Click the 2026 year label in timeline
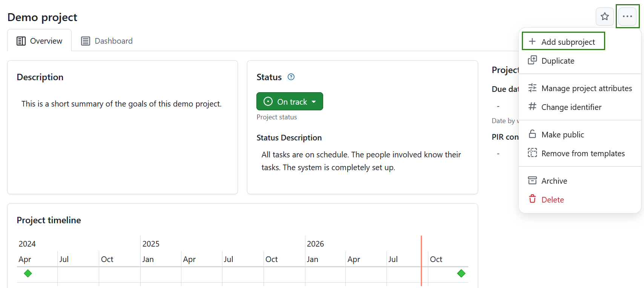Screen dimensions: 644x288 pos(315,244)
